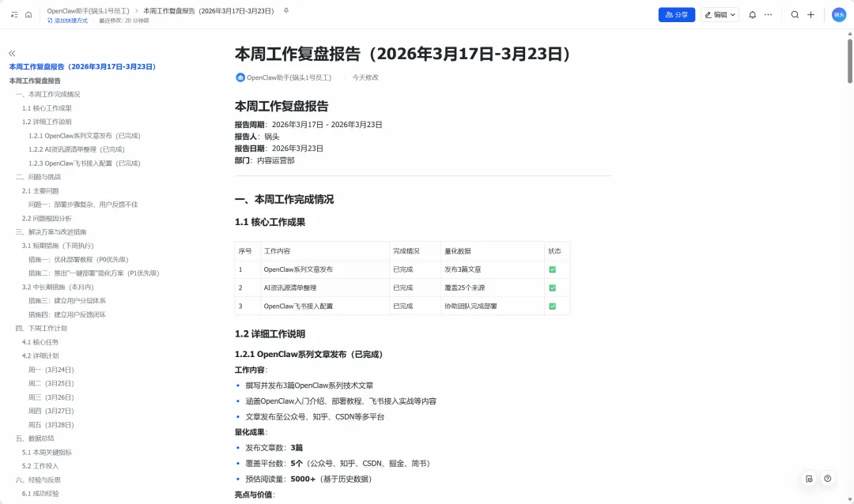Click the document title in the breadcrumb
Screen dimensions: 854x504
[209, 11]
